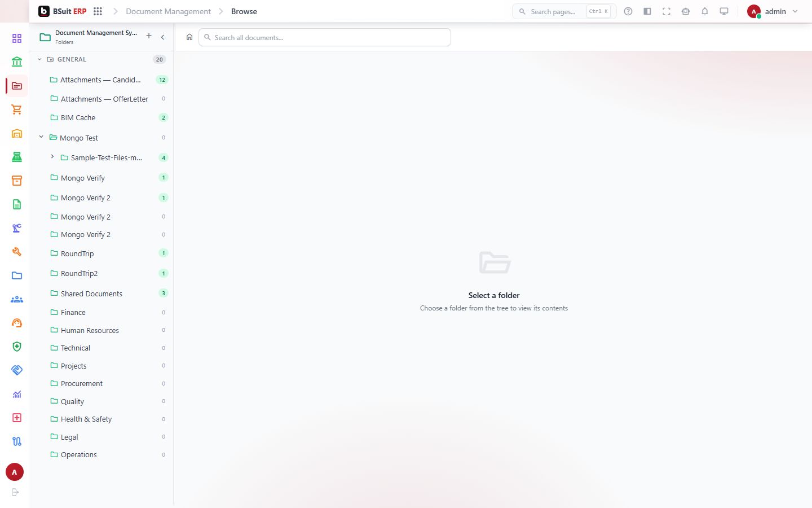Open the blue workflow route icon
812x508 pixels.
click(x=17, y=441)
